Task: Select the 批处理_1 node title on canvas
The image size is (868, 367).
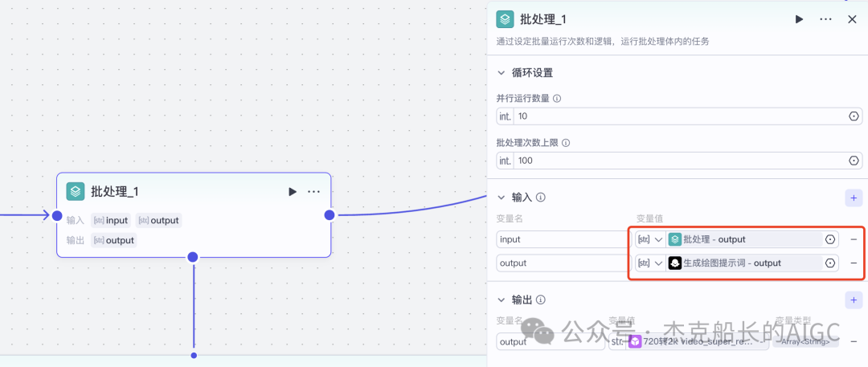Action: coord(115,191)
